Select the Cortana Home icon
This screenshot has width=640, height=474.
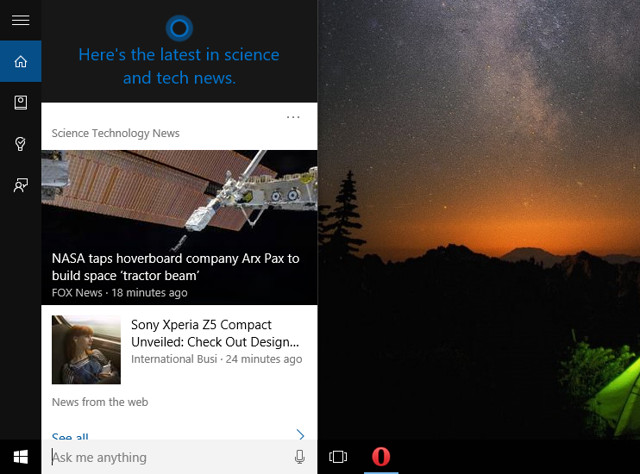[20, 61]
